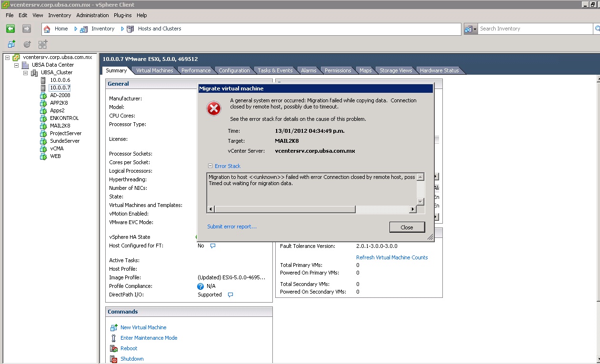The width and height of the screenshot is (600, 364).
Task: Click the Shutdown host icon
Action: [x=113, y=359]
